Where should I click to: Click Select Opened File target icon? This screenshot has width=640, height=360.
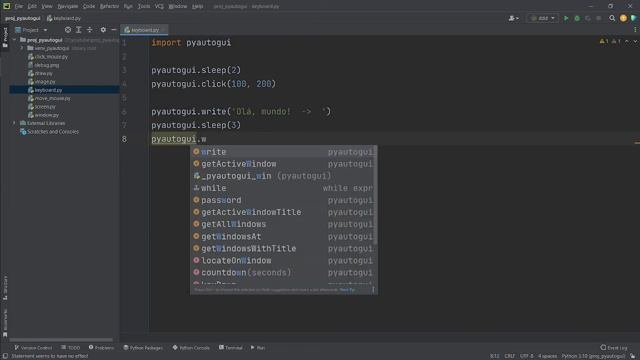point(68,30)
